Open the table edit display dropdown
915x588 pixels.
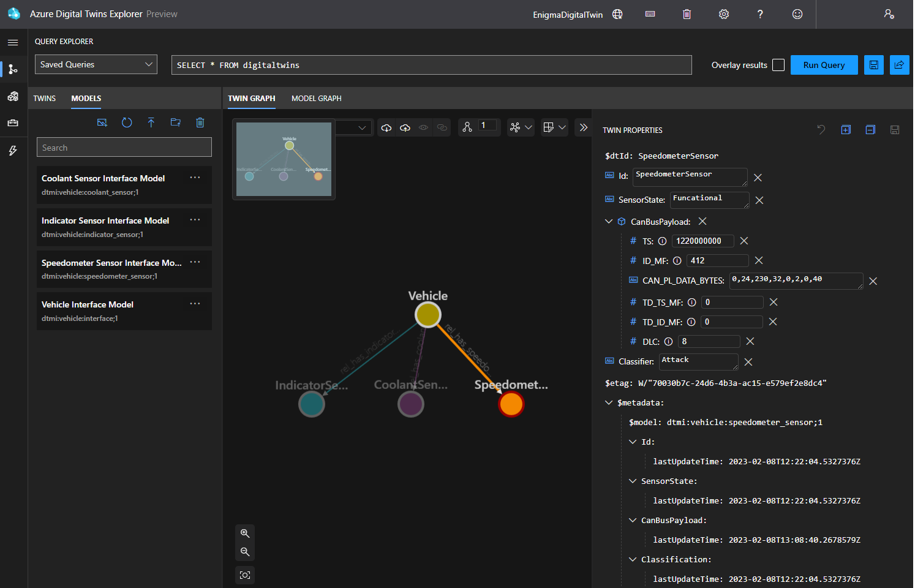coord(554,127)
